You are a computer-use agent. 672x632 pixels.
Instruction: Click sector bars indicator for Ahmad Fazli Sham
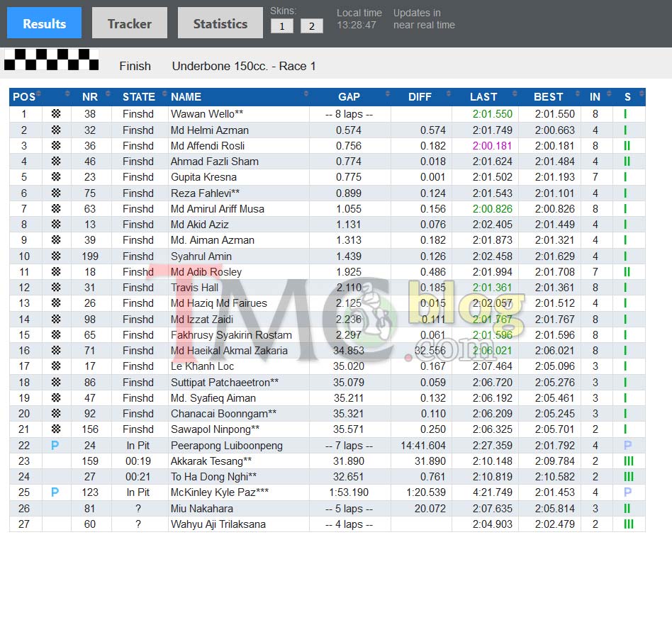(x=627, y=161)
